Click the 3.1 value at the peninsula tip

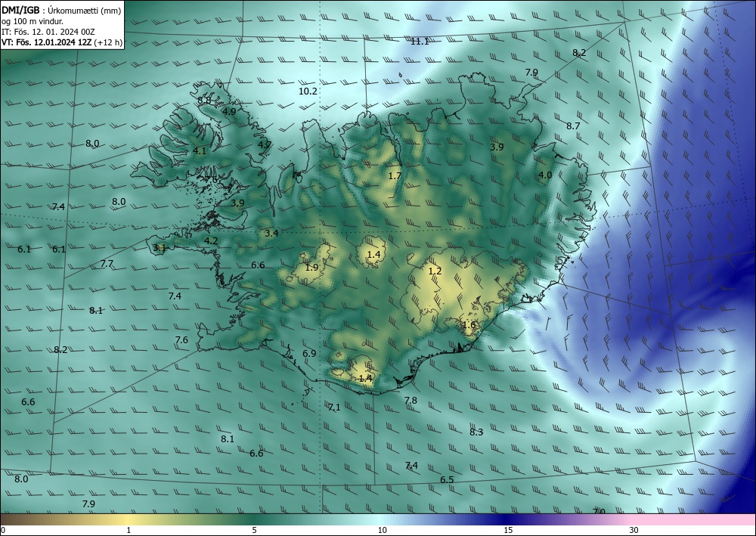click(159, 248)
